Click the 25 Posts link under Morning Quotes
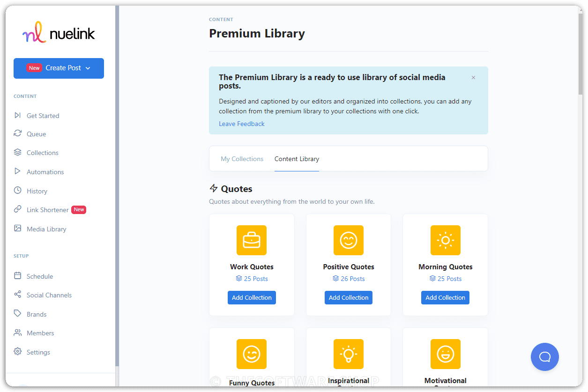588x392 pixels. tap(446, 279)
